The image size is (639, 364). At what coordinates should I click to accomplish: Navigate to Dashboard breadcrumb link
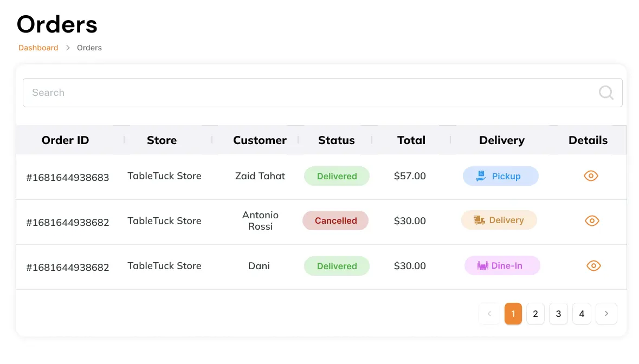click(x=38, y=48)
